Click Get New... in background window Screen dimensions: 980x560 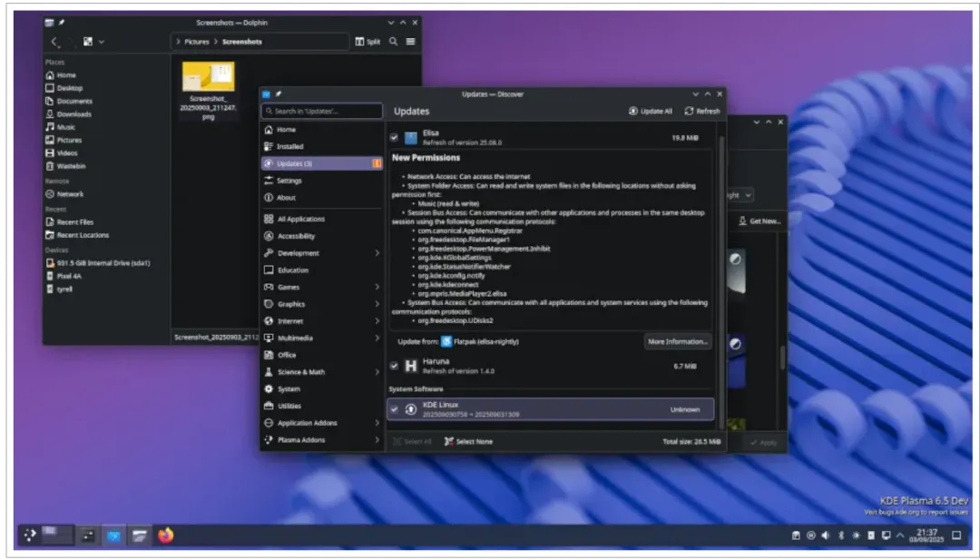[x=759, y=221]
